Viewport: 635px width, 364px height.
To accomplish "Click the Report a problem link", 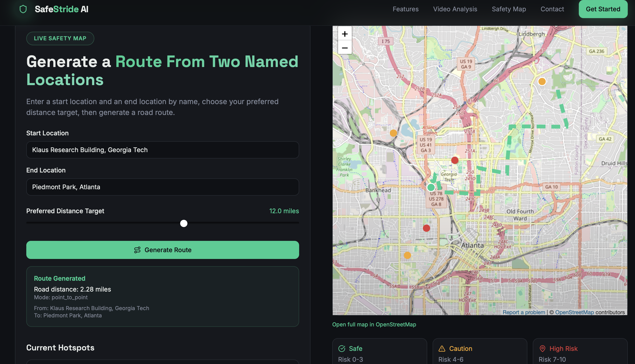I will [524, 312].
